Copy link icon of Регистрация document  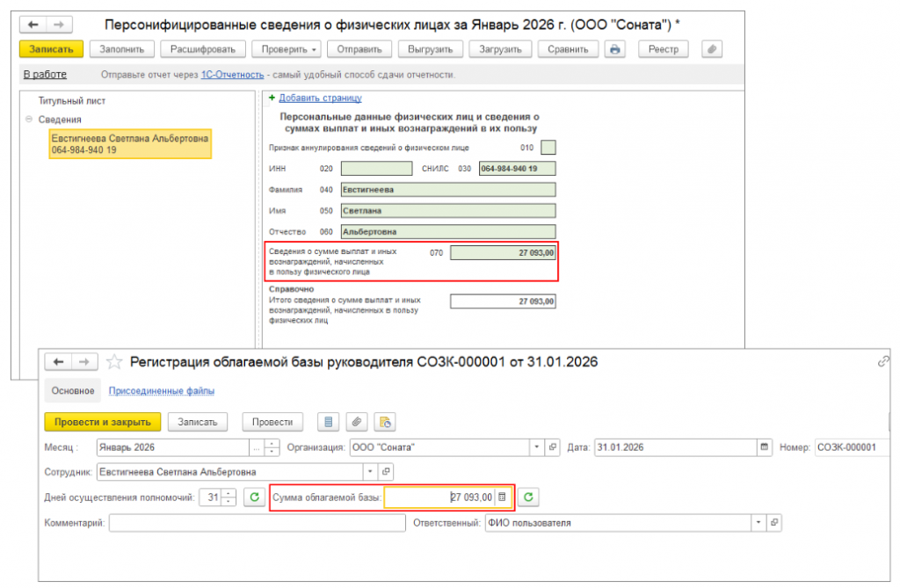click(882, 361)
